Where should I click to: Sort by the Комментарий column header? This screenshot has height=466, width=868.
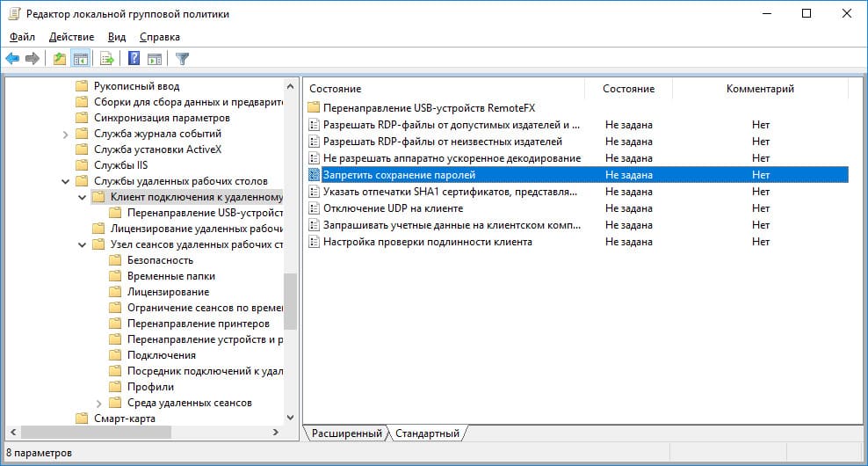760,89
